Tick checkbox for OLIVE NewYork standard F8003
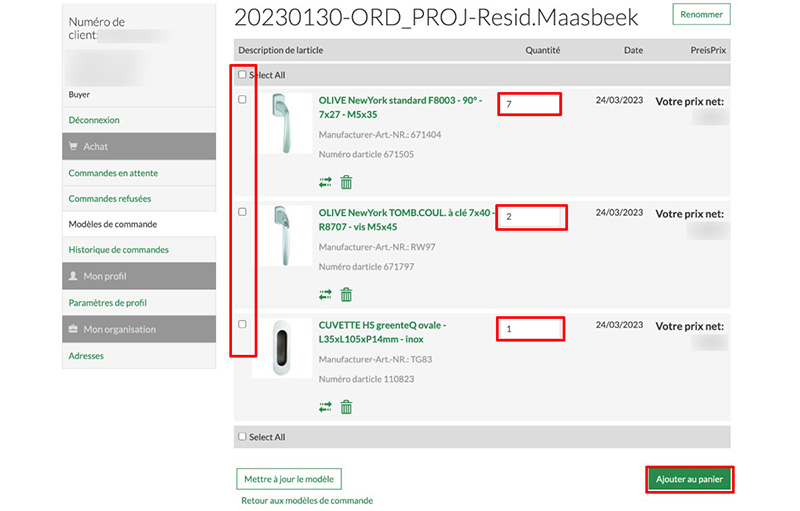 [x=242, y=99]
